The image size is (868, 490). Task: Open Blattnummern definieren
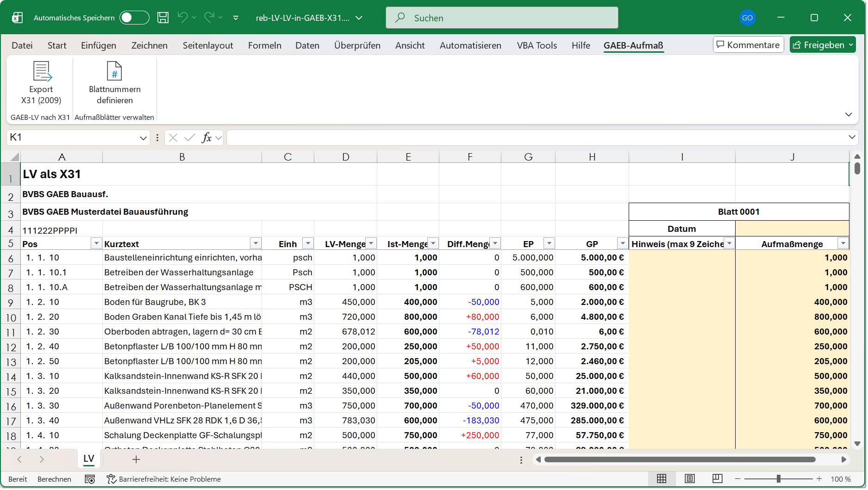[114, 83]
